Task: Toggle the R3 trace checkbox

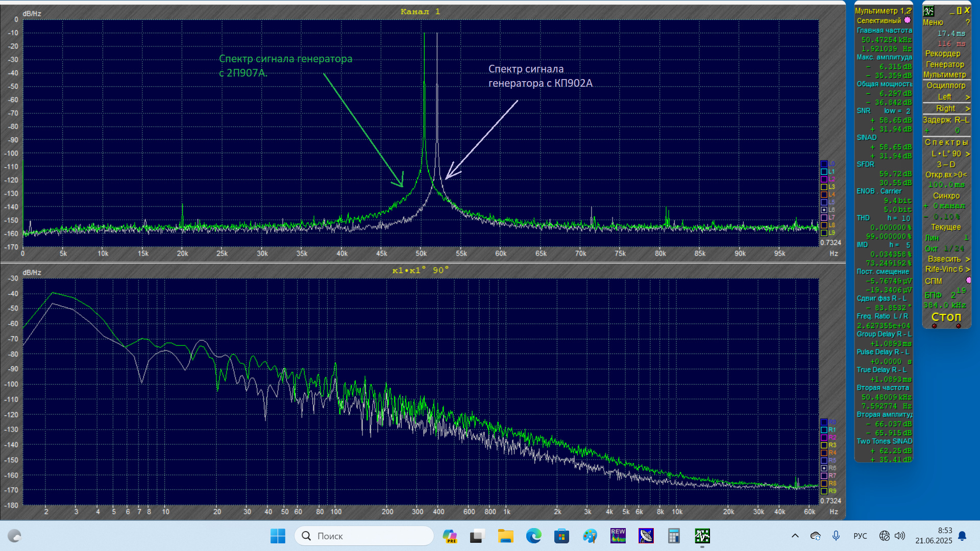Action: click(x=824, y=445)
